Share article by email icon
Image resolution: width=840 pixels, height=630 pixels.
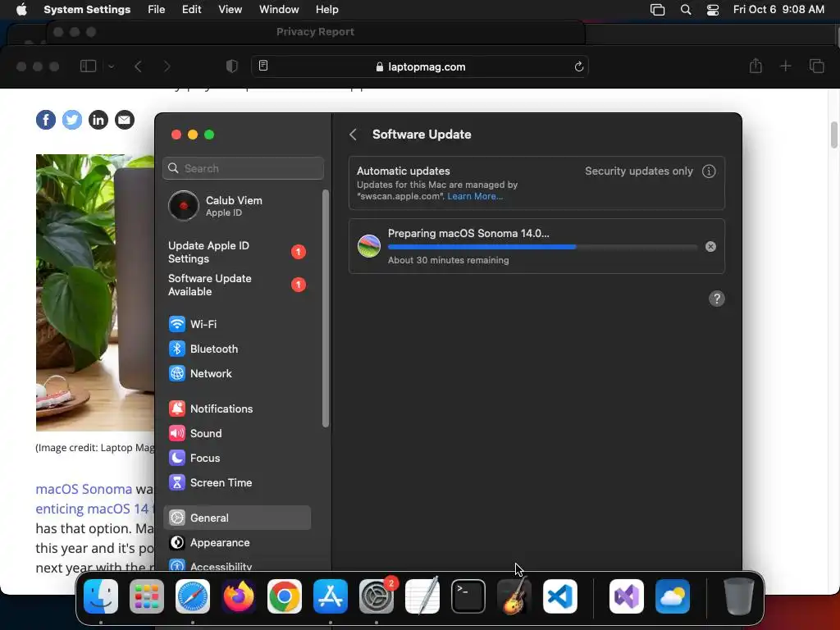pyautogui.click(x=125, y=120)
